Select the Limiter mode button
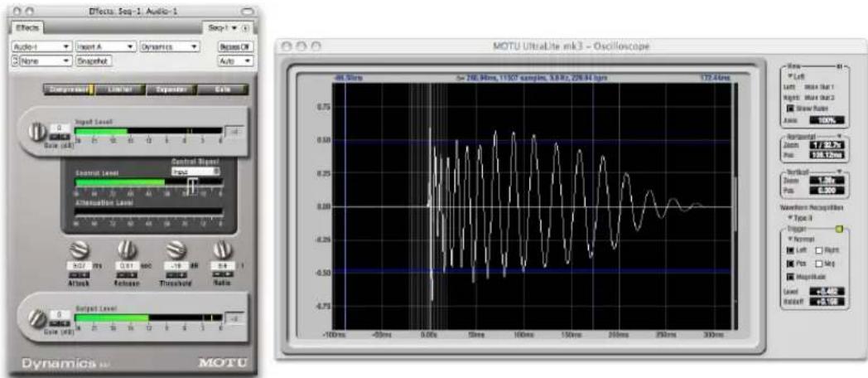This screenshot has height=378, width=868. pos(120,90)
